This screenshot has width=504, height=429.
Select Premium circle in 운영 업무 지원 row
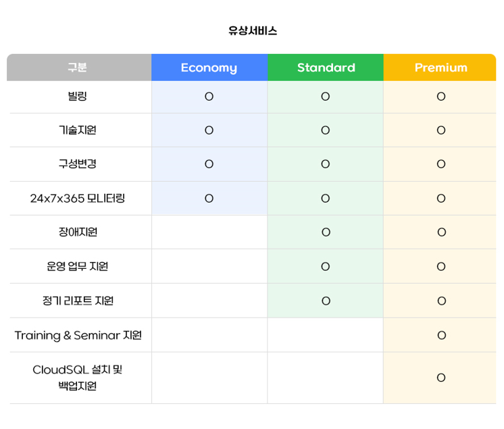pos(441,266)
